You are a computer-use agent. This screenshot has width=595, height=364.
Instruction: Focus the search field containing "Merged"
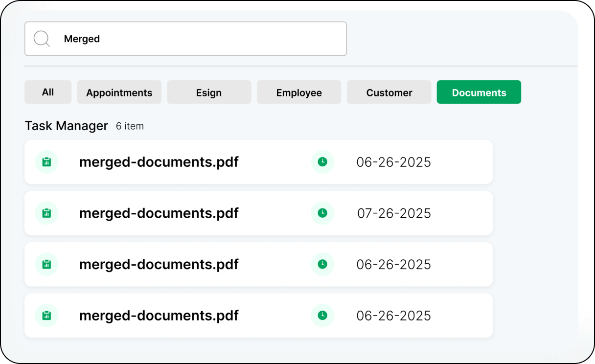(x=196, y=39)
